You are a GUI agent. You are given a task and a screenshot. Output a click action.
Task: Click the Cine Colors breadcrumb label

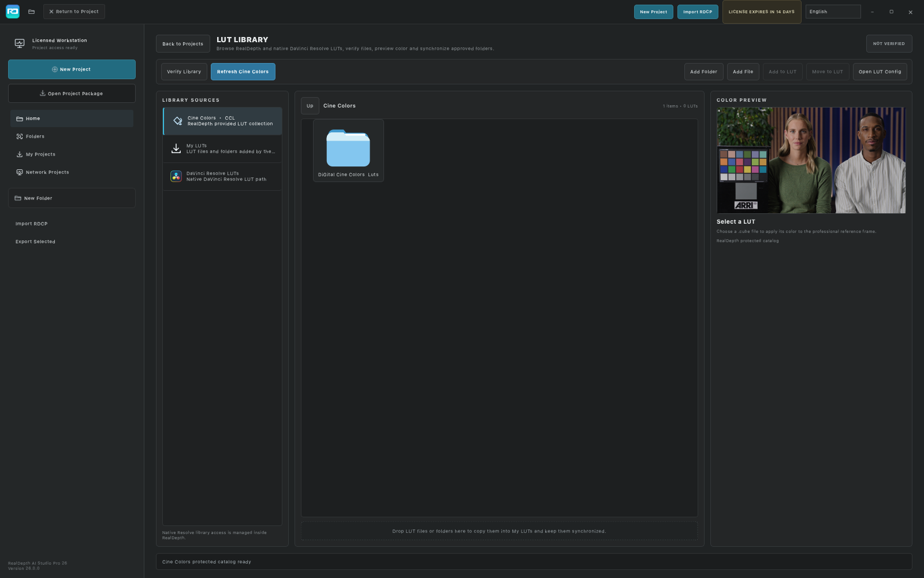click(340, 106)
